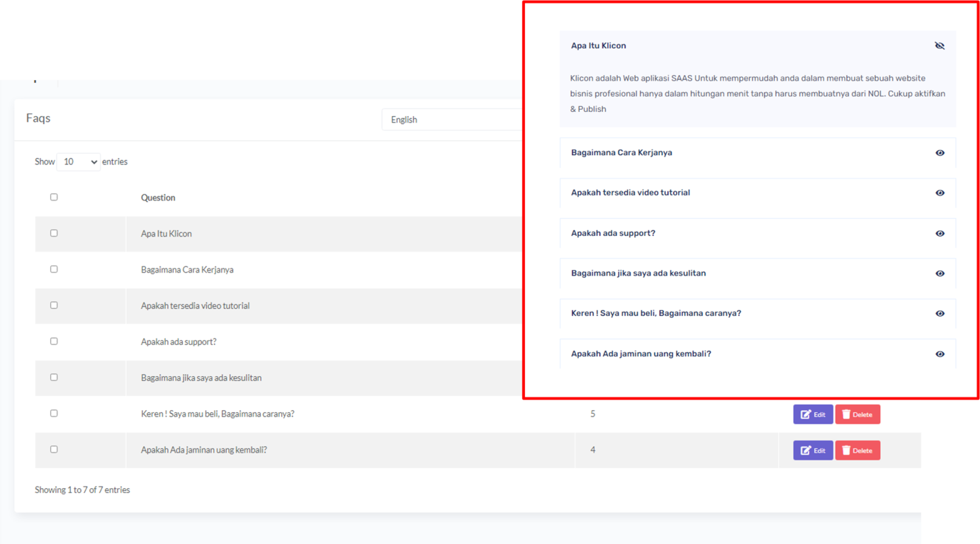Screen dimensions: 980x544
Task: Check the box for Apakah Ada jaminan uang kembali row
Action: 54,450
